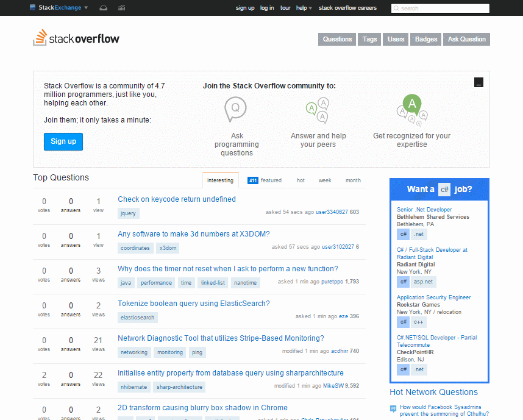Viewport: 523px width, 420px height.
Task: Click the blue Sign up button
Action: click(63, 142)
